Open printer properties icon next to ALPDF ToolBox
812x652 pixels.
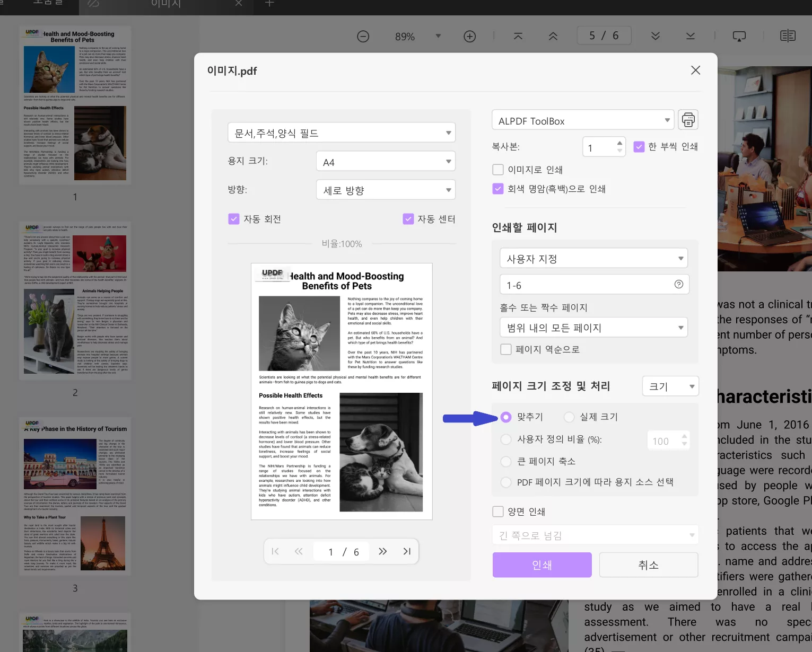pyautogui.click(x=688, y=120)
